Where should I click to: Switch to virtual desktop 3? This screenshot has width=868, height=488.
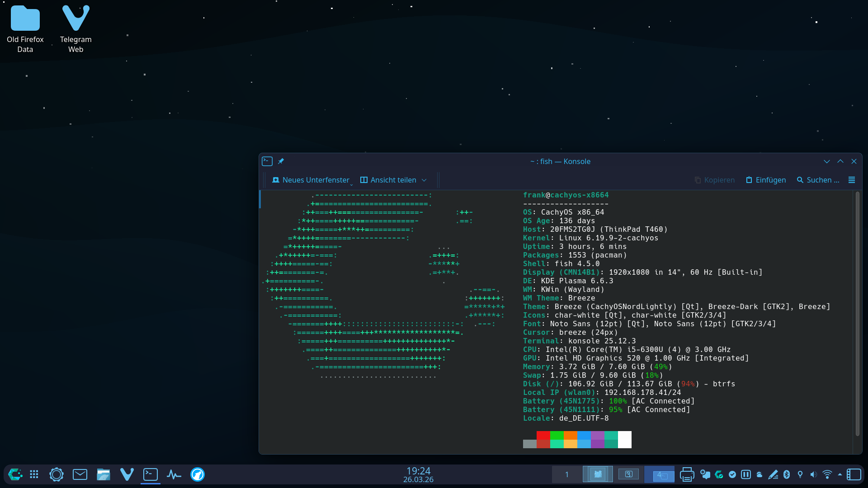pyautogui.click(x=628, y=474)
